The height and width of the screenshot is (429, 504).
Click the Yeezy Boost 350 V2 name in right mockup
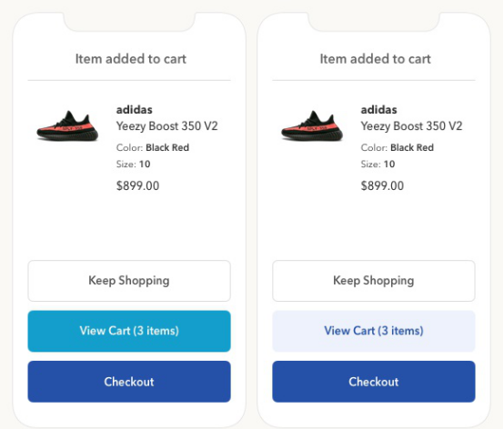[411, 126]
